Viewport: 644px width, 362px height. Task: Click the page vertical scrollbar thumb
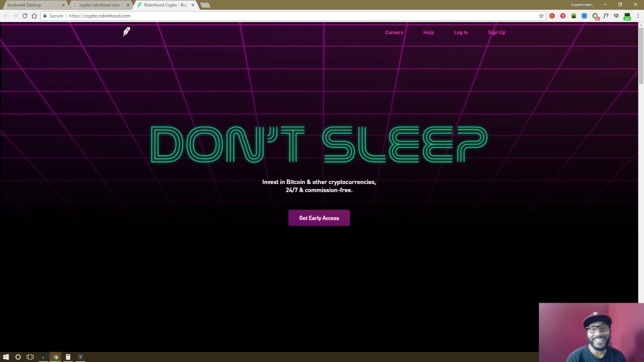click(x=641, y=55)
